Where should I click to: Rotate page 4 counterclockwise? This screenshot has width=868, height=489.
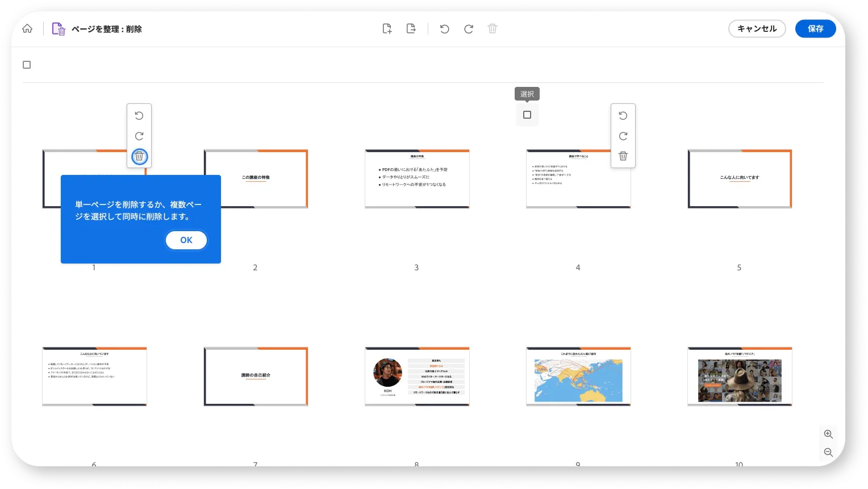click(x=623, y=115)
